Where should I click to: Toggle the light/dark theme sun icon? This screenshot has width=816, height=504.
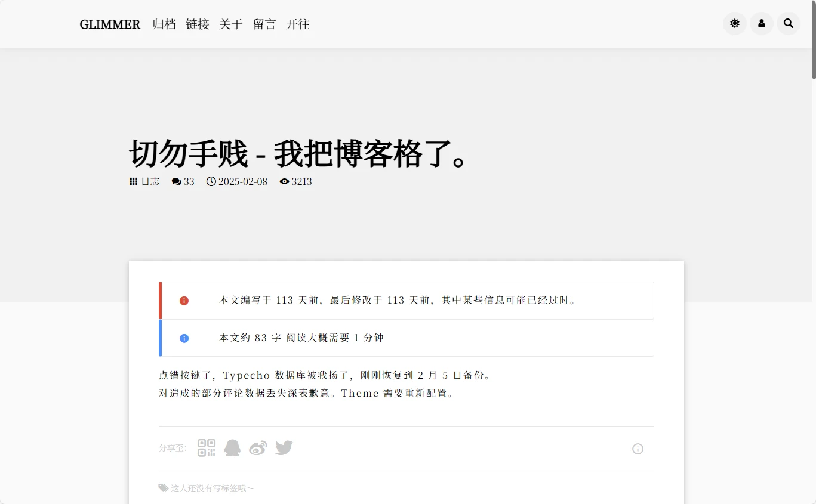tap(734, 24)
